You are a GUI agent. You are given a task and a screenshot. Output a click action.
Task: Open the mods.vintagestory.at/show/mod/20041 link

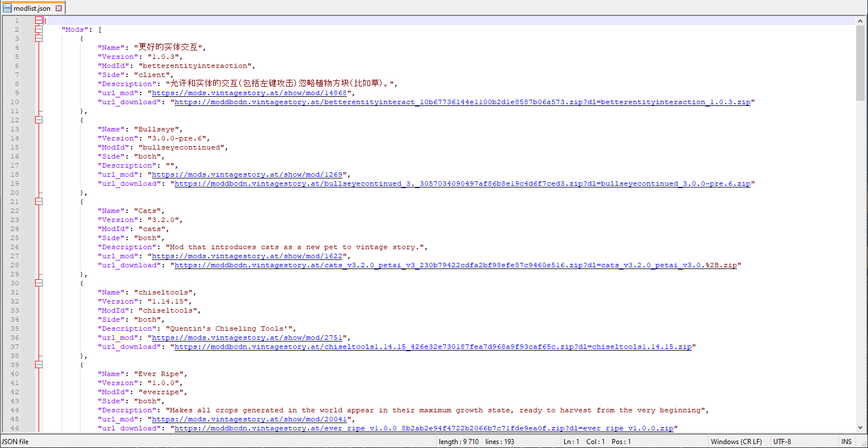point(249,419)
